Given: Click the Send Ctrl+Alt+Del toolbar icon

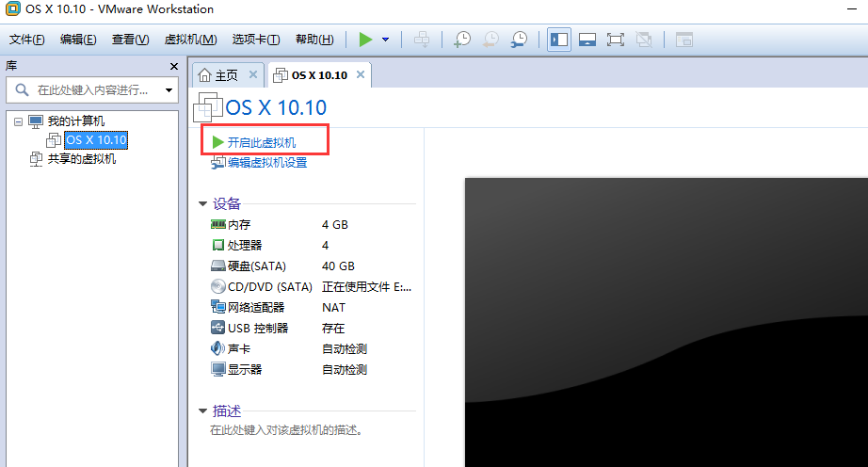Looking at the screenshot, I should (x=422, y=40).
